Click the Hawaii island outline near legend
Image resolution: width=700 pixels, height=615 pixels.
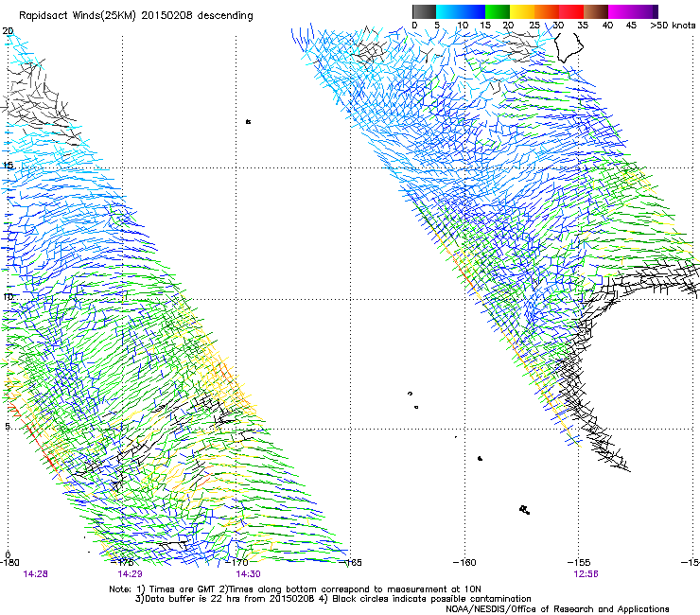(x=569, y=48)
